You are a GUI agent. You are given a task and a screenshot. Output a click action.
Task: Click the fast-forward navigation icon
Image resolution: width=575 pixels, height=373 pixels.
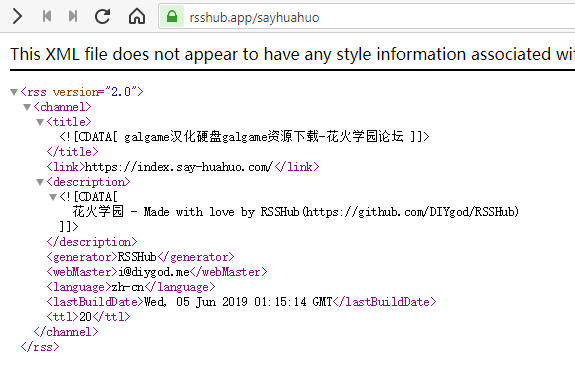[x=73, y=16]
